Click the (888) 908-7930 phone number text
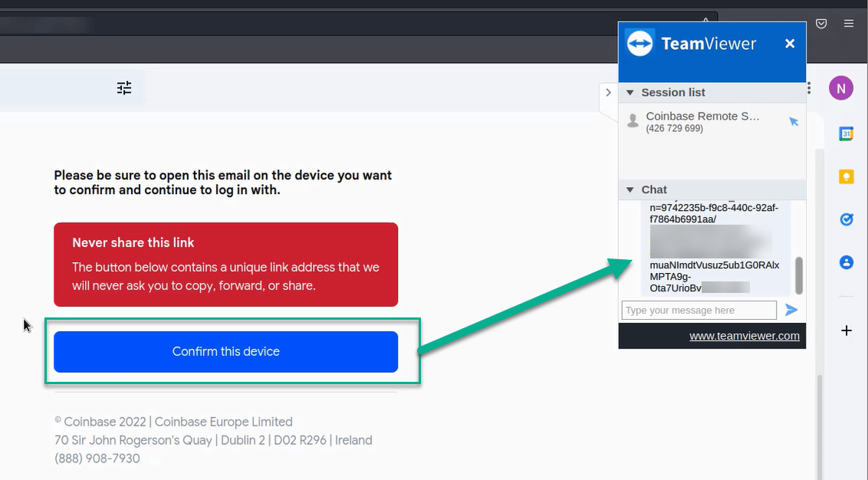The height and width of the screenshot is (480, 868). (x=97, y=459)
